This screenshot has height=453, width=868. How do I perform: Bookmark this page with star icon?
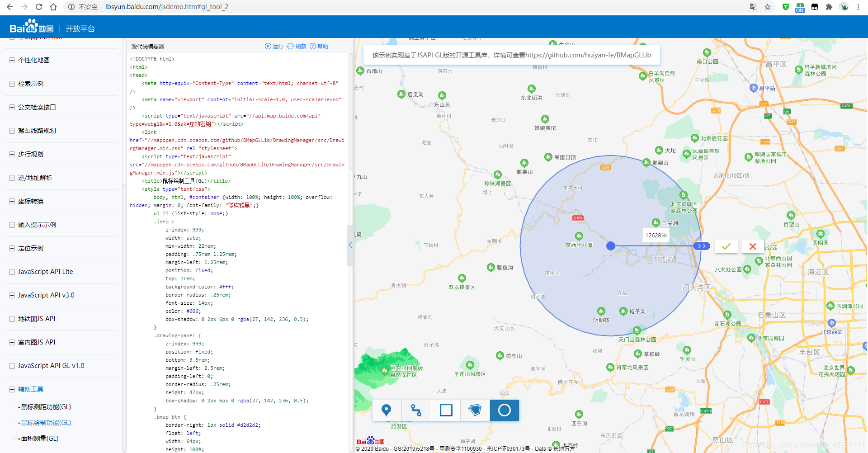768,7
